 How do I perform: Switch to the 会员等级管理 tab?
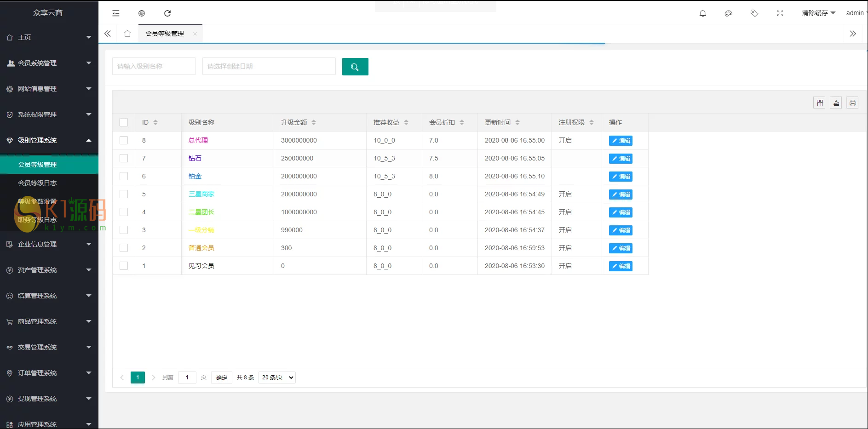point(165,34)
